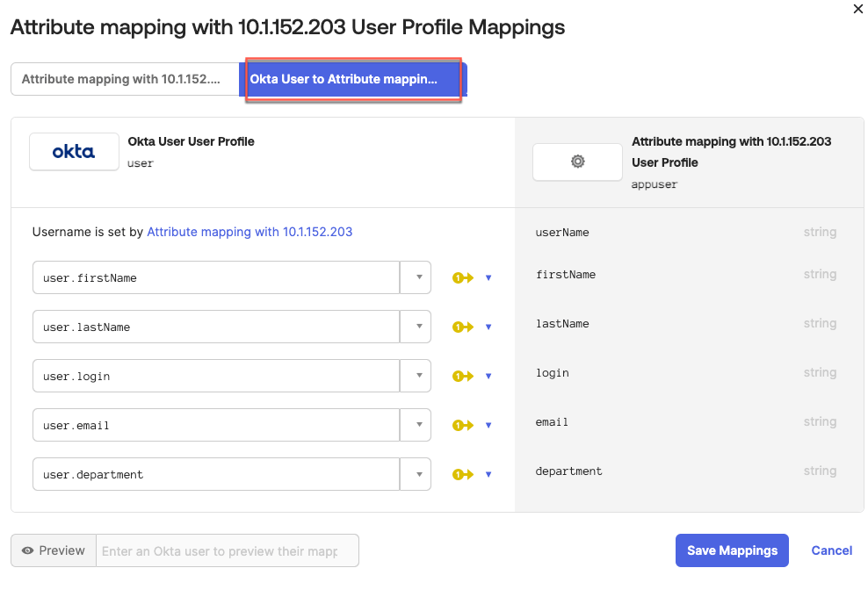Edit the user.login mapping field

[x=216, y=376]
